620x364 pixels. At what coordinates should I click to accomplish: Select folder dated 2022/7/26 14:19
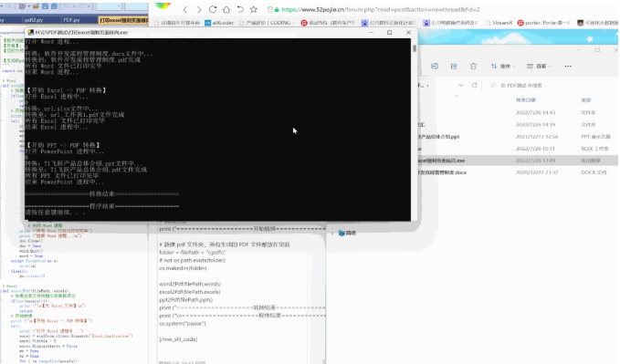tap(518, 124)
